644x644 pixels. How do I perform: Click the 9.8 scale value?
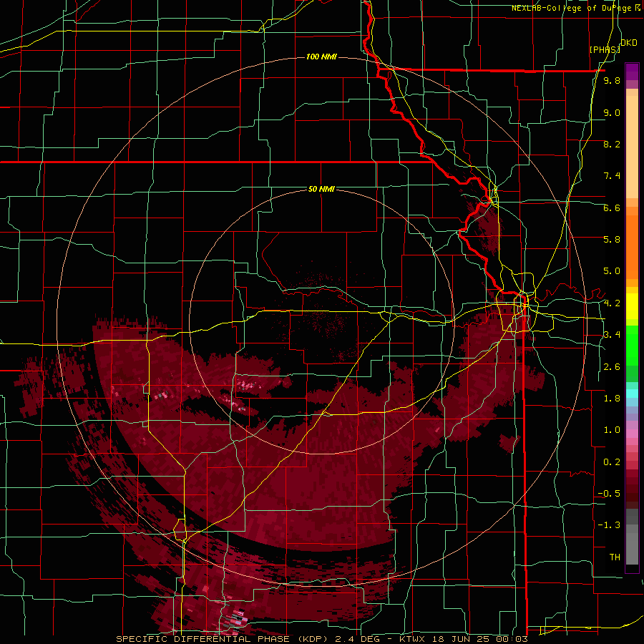(x=612, y=81)
